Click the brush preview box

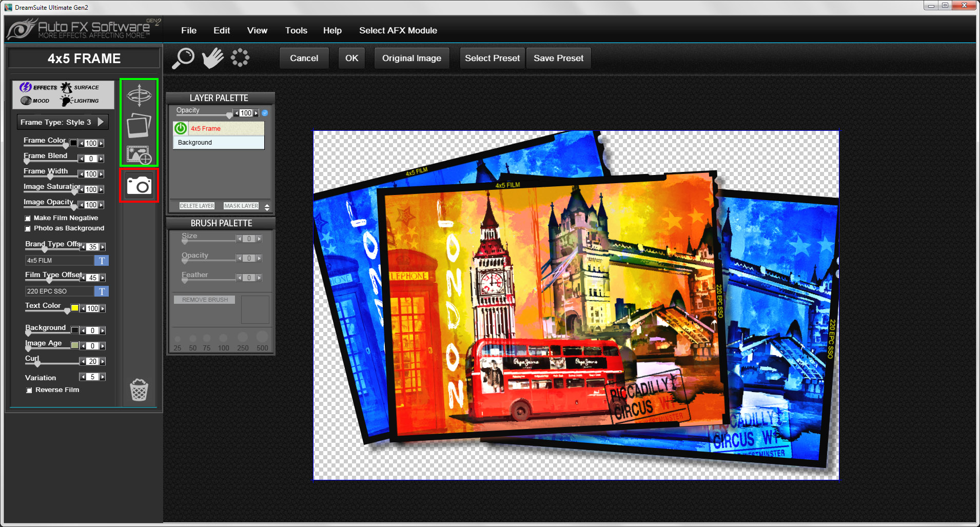tap(255, 309)
